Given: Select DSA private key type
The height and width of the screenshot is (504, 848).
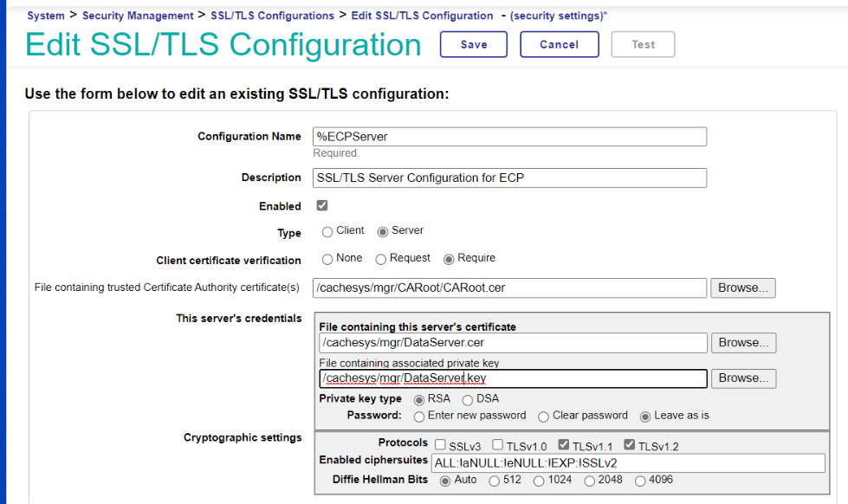Looking at the screenshot, I should [x=468, y=400].
